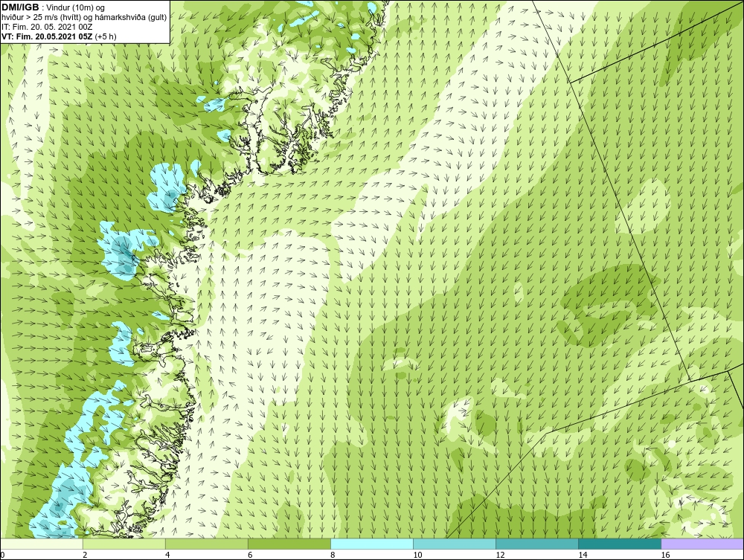Click the DMI/IGB title text
Screen dimensions: 744x560
click(x=20, y=7)
